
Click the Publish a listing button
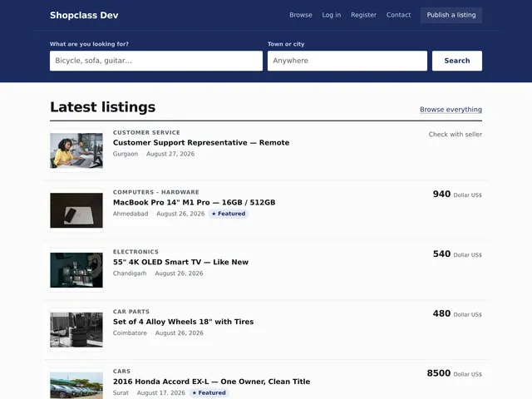pyautogui.click(x=451, y=15)
